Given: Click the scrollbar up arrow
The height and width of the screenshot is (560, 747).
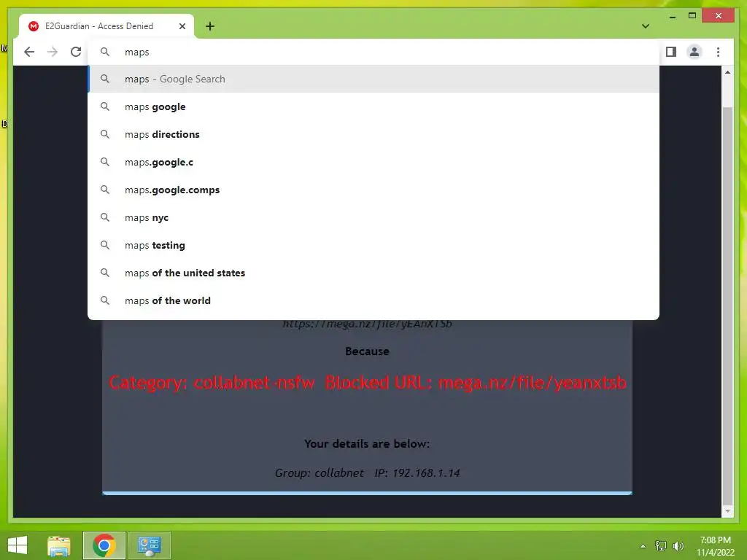Looking at the screenshot, I should coord(727,72).
